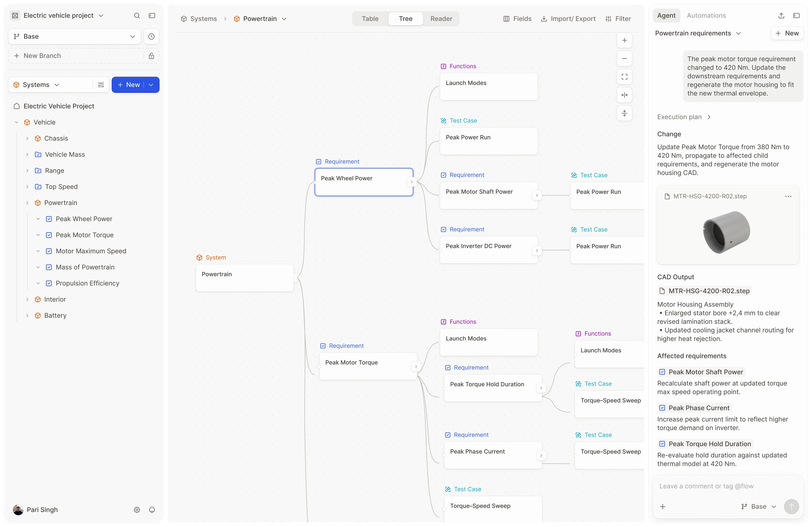Expand the Chassis tree node
Viewport: 812px width, 527px height.
[27, 139]
